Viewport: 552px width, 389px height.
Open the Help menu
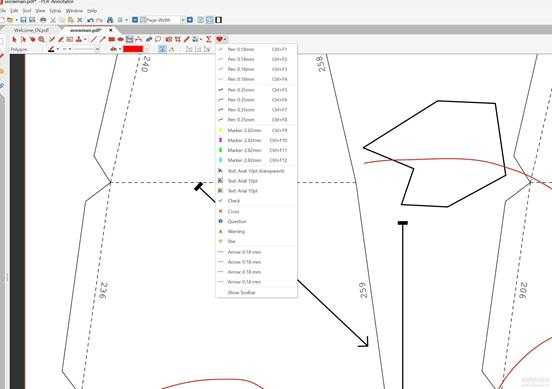[92, 11]
